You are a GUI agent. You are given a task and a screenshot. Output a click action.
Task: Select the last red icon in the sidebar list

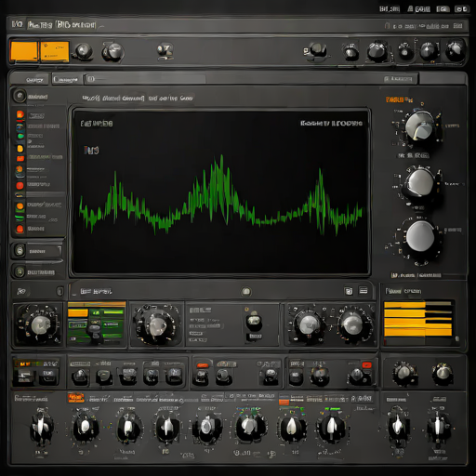tap(20, 229)
